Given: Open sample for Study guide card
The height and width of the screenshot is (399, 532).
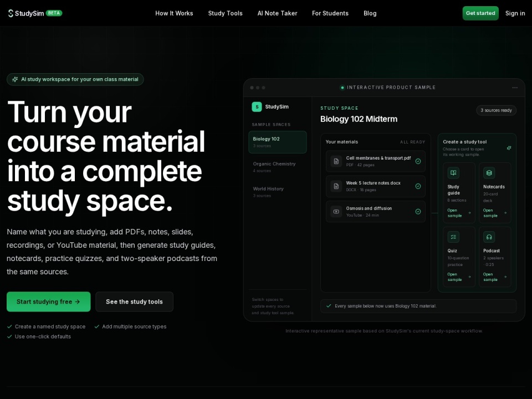Looking at the screenshot, I should [x=459, y=213].
